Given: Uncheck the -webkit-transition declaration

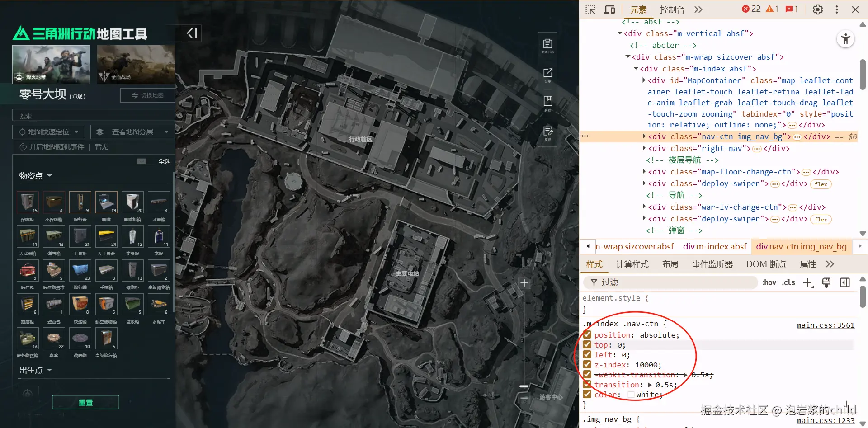Looking at the screenshot, I should click(587, 375).
